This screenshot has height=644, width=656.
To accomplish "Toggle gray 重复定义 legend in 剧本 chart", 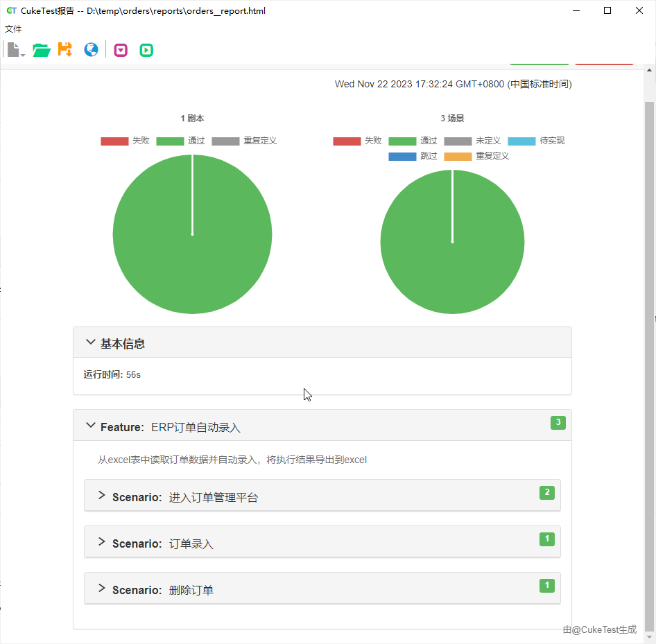I will click(x=244, y=141).
